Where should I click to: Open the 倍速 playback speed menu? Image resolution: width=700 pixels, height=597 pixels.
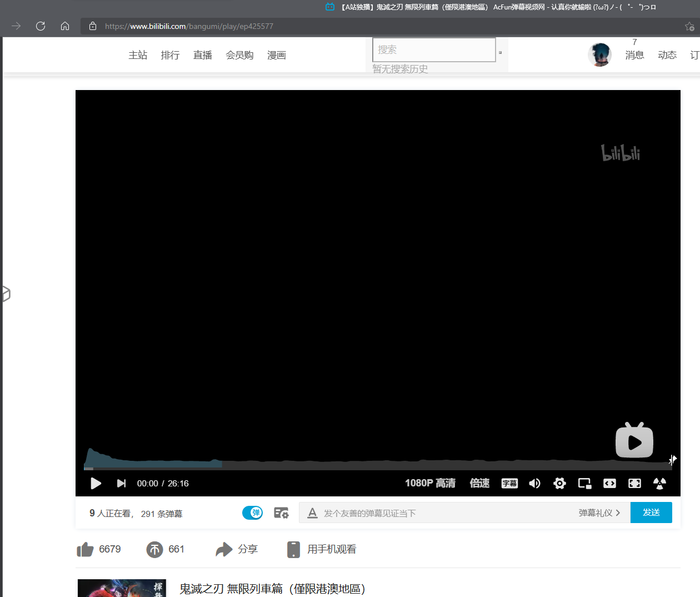point(479,483)
